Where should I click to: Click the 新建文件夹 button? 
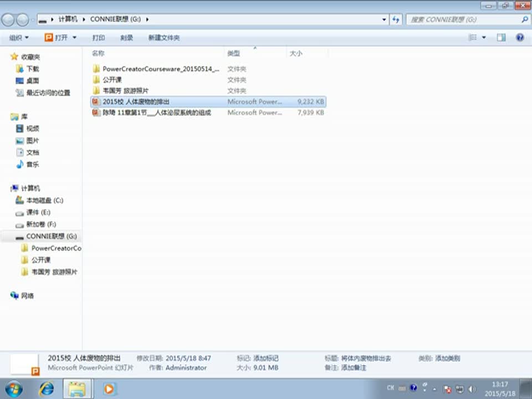coord(164,38)
